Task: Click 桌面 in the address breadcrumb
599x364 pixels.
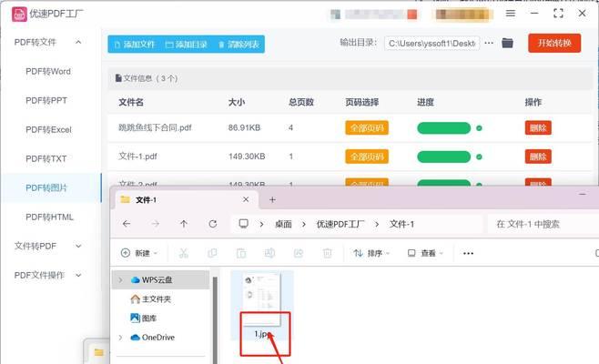Action: (283, 224)
